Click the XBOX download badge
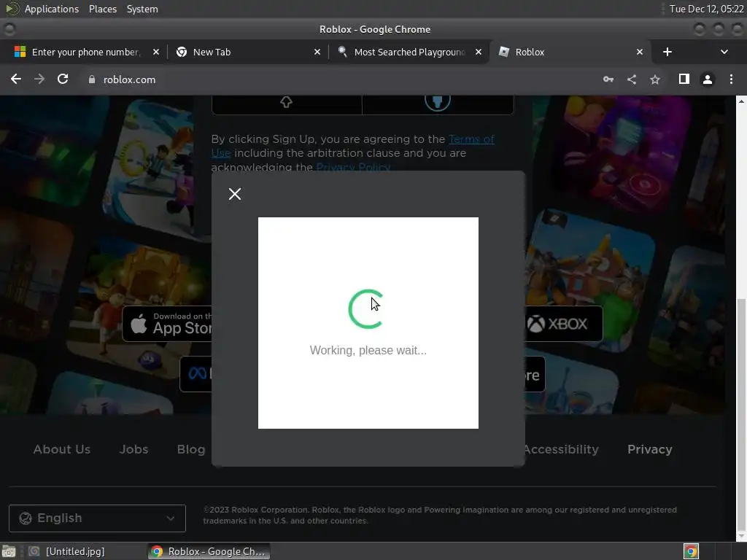 pos(564,324)
